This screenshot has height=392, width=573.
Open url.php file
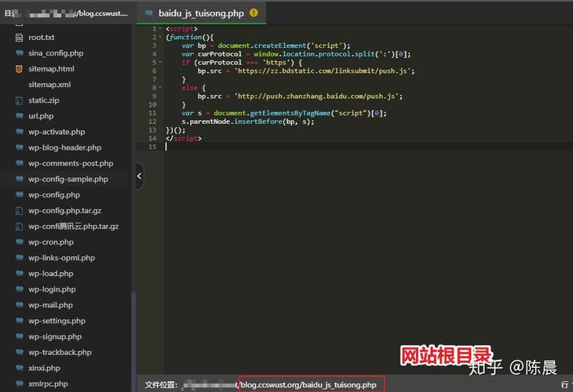[x=41, y=116]
